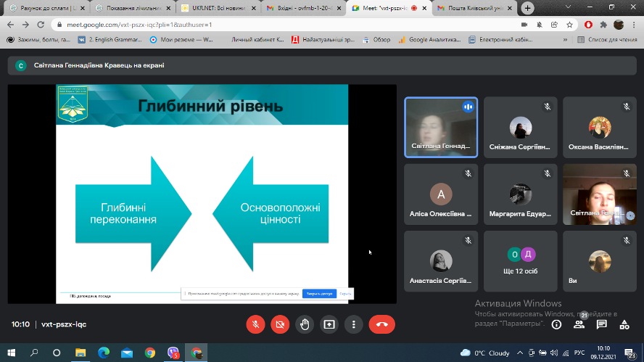Screen dimensions: 644x362
Task: Select the Анастасія Сергіїв... participant tile
Action: point(441,261)
